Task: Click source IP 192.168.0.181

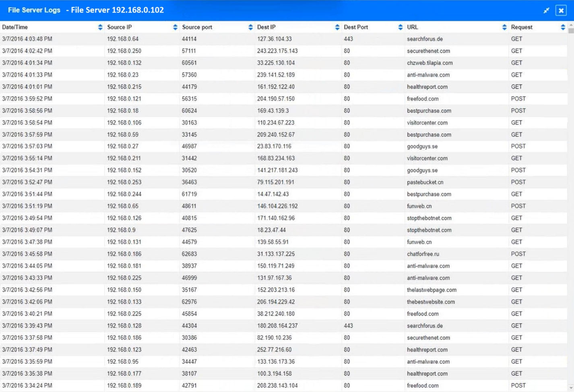Action: [x=124, y=266]
